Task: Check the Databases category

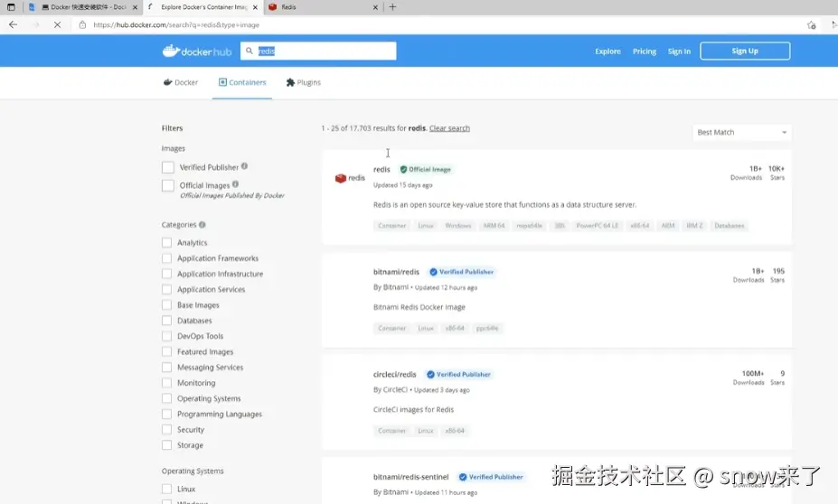Action: tap(166, 321)
